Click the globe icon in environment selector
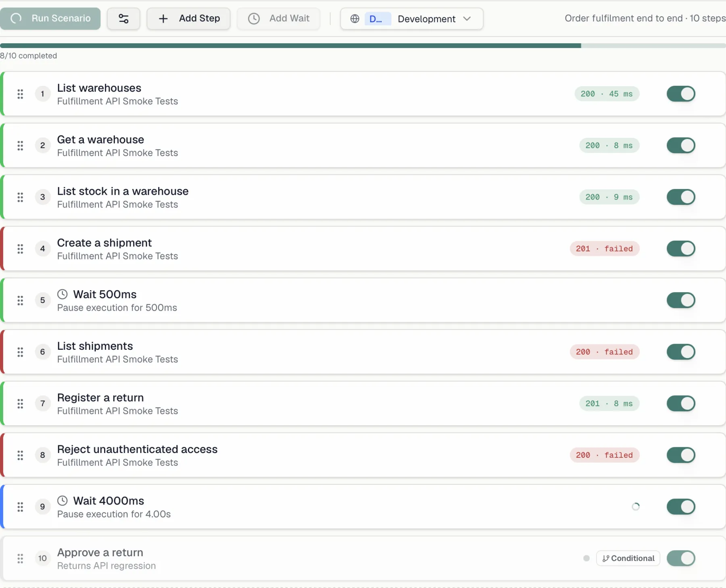Image resolution: width=726 pixels, height=588 pixels. click(355, 19)
